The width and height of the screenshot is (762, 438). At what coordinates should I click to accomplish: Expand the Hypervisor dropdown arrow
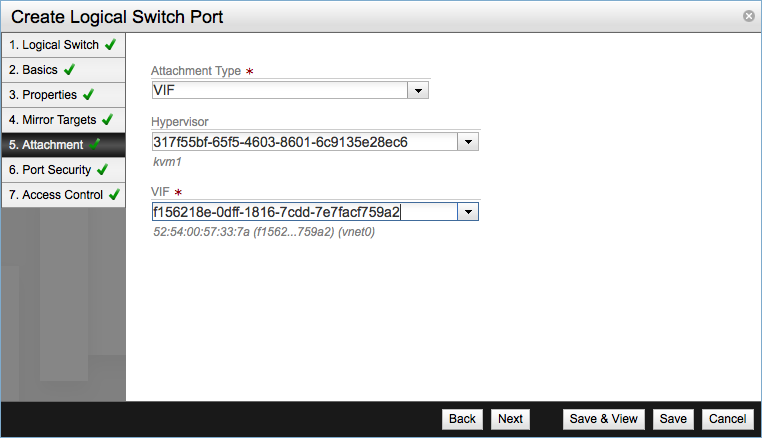coord(467,142)
